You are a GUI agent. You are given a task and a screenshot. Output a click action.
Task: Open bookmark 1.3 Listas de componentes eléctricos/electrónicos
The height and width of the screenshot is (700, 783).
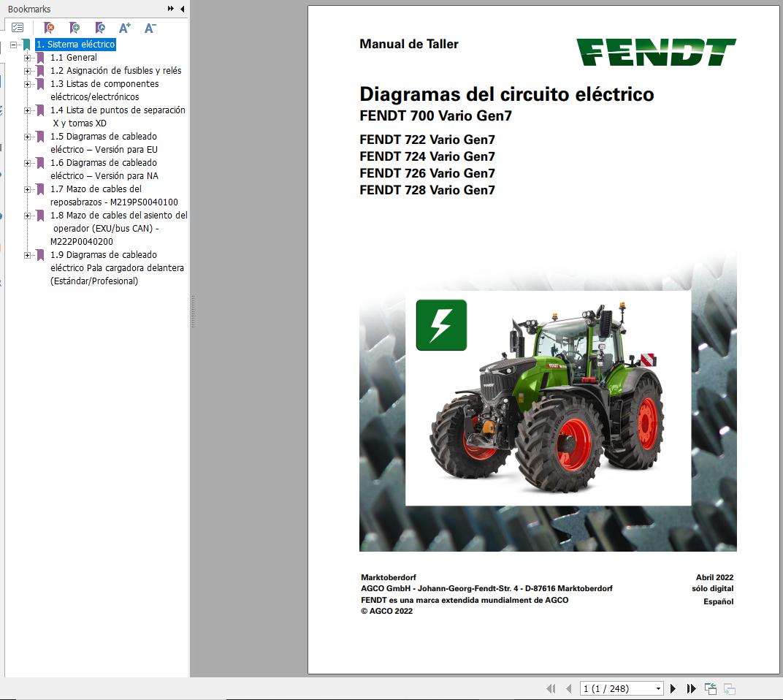[x=104, y=91]
